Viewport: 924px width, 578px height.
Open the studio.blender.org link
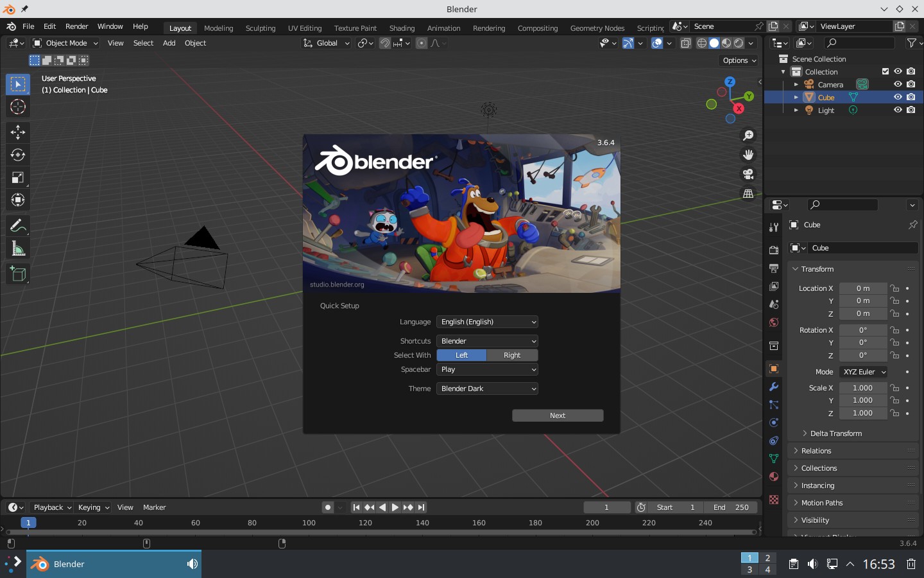(337, 285)
